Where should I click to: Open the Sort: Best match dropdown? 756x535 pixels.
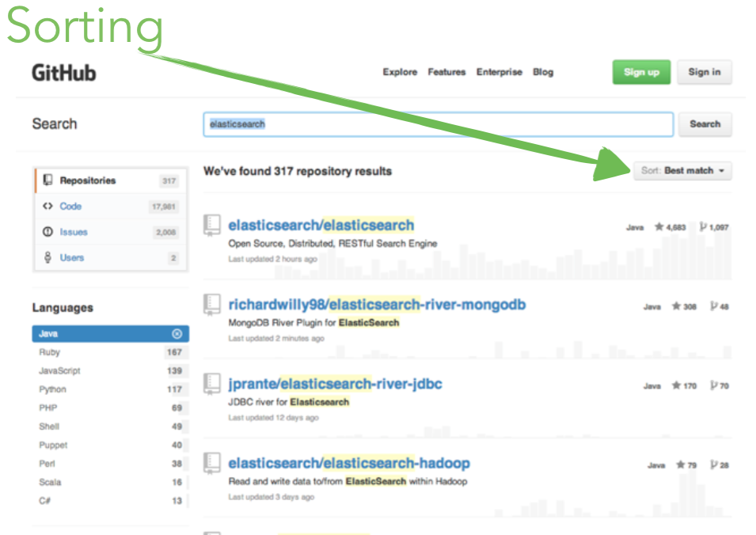[x=682, y=171]
